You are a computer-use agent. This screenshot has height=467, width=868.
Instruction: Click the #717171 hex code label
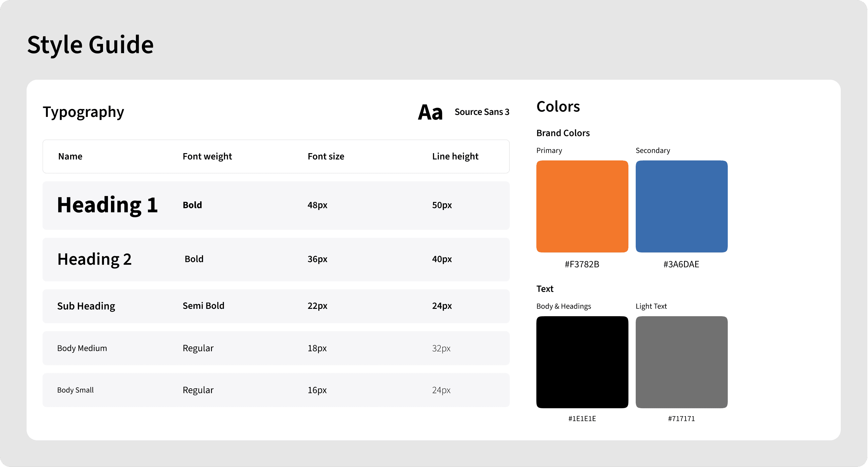(x=681, y=419)
